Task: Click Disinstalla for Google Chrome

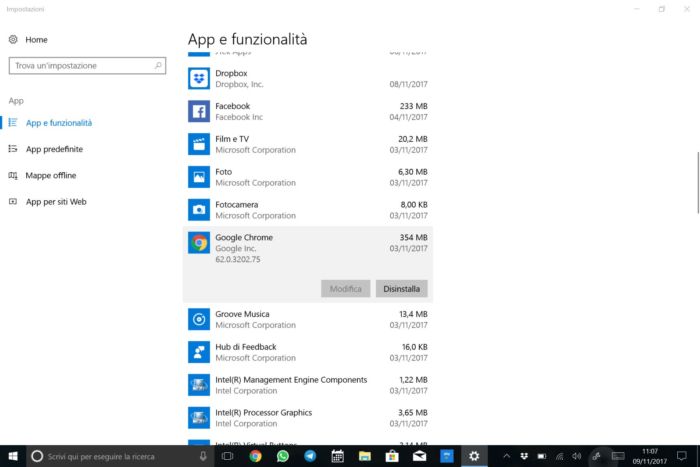Action: click(401, 289)
